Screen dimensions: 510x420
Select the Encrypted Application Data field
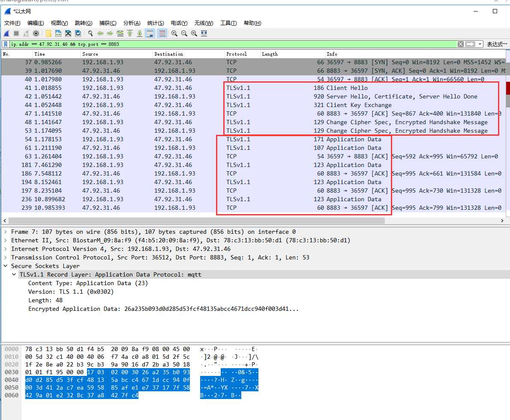[x=163, y=309]
